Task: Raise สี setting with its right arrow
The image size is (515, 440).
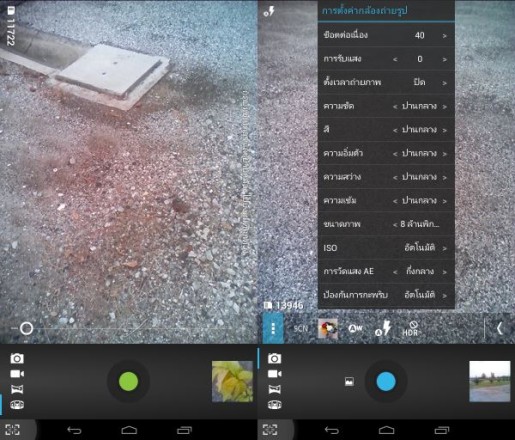Action: tap(445, 130)
